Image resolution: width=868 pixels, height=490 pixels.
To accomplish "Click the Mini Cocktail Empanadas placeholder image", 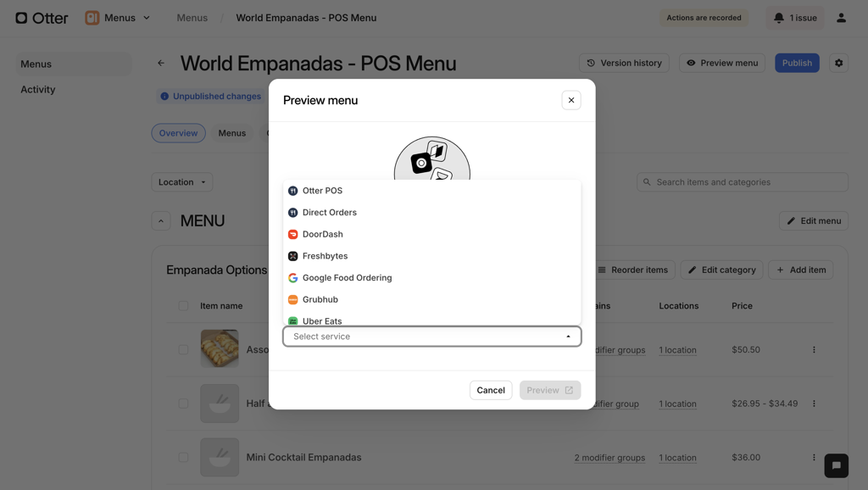I will [x=220, y=457].
